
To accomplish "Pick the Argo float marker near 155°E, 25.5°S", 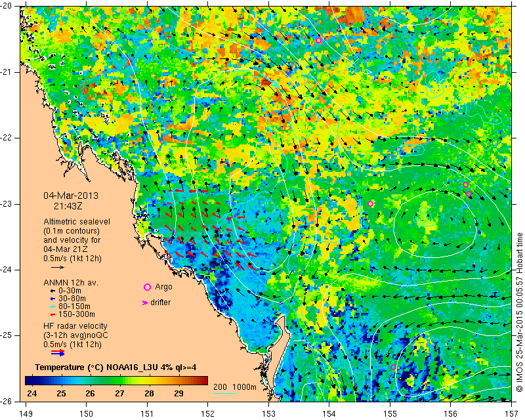I will pos(393,367).
